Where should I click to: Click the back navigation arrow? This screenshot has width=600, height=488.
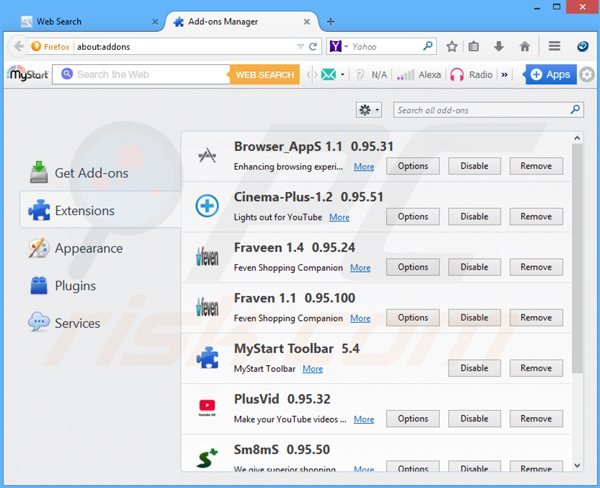click(19, 47)
